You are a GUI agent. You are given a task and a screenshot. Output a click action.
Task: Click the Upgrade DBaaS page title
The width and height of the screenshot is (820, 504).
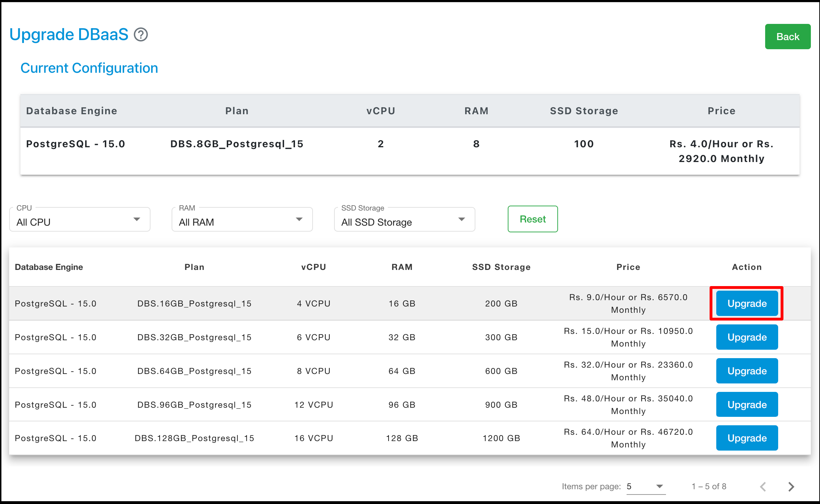point(69,34)
